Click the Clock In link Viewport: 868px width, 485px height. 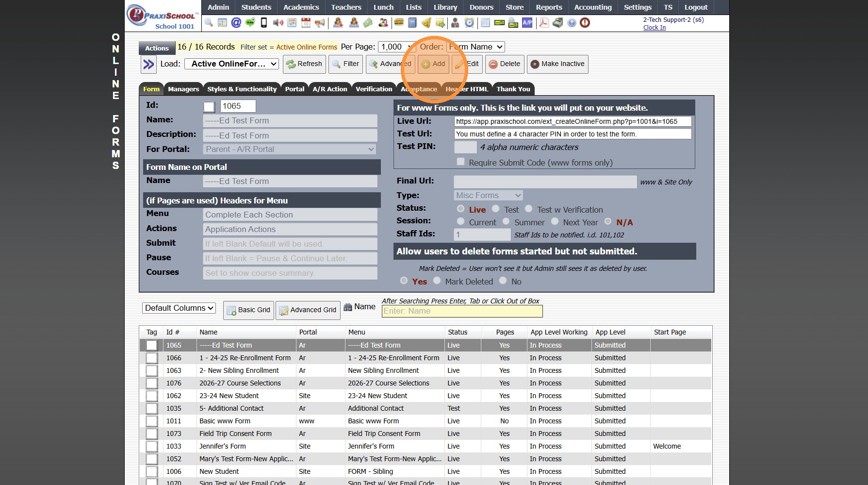tap(654, 28)
